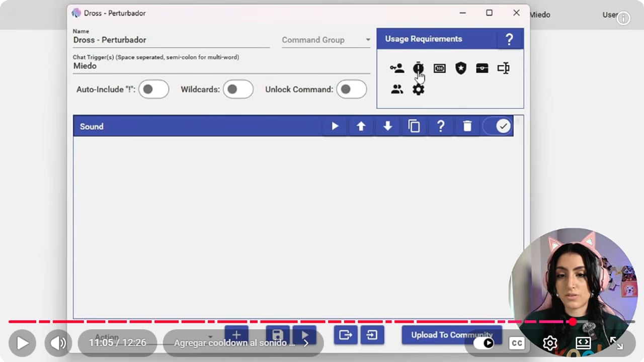Open chapter "Agregar cooldown al sonido"
The width and height of the screenshot is (644, 362).
[x=242, y=343]
